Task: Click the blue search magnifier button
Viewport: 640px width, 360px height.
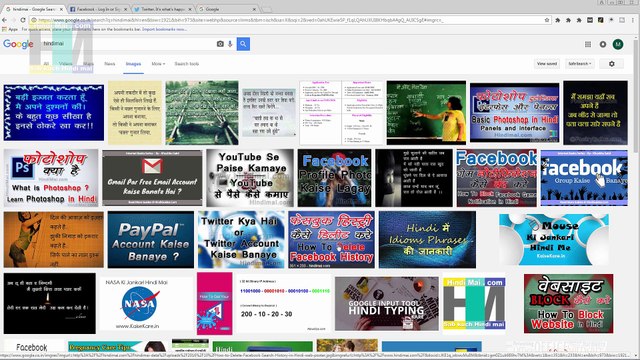Action: [x=243, y=44]
